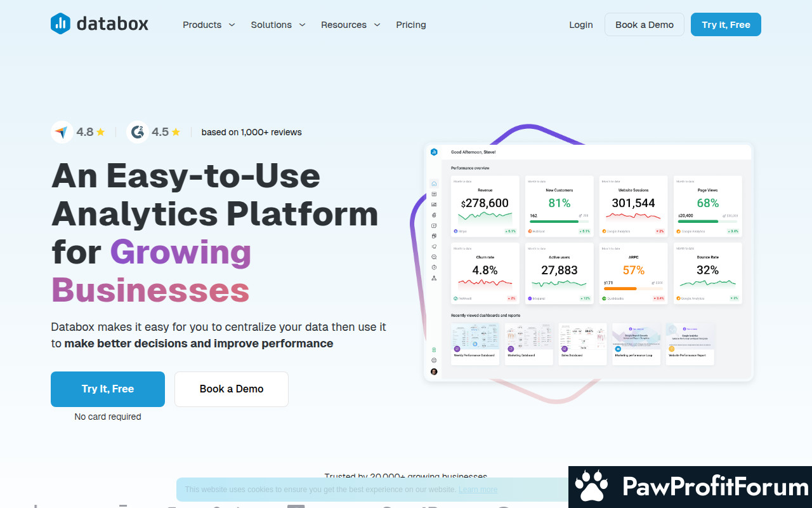Expand the Products dropdown menu
Screen dimensions: 812x508
209,25
